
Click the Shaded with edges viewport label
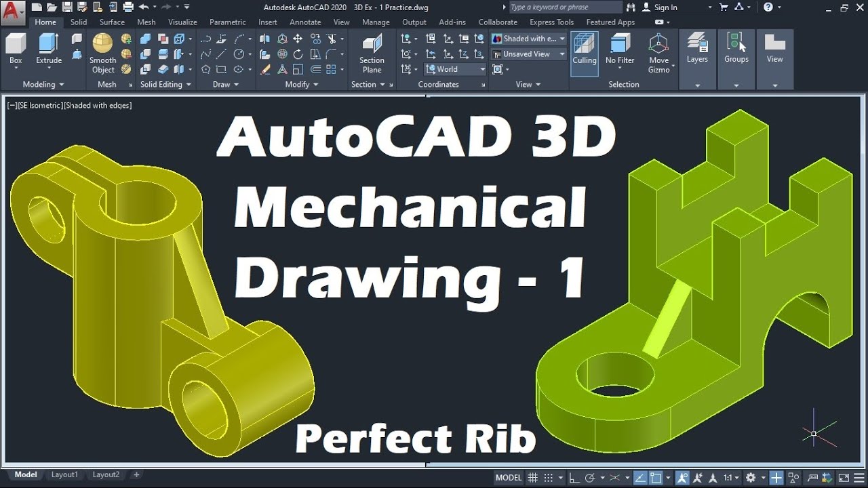coord(98,105)
